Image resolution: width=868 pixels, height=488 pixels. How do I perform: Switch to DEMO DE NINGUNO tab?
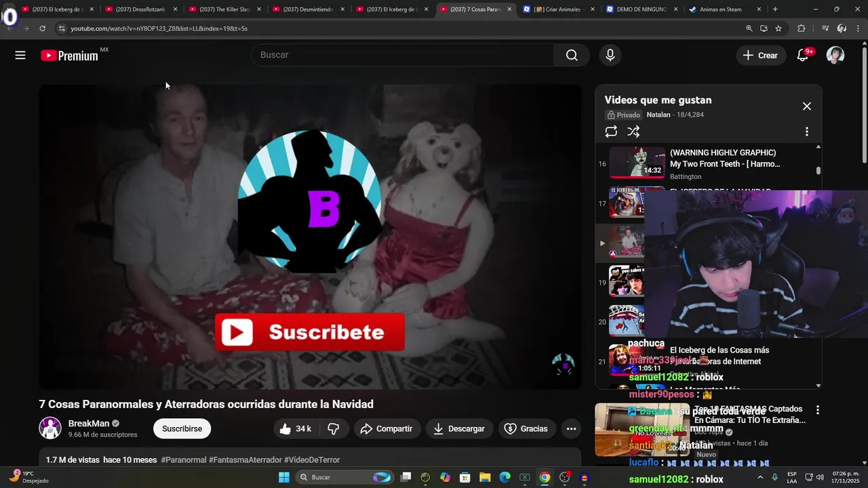pos(641,9)
